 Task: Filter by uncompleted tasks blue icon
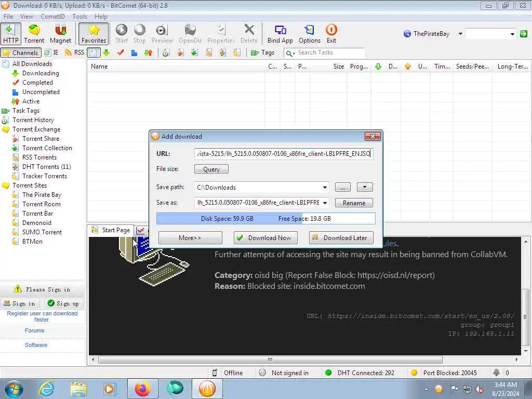click(x=135, y=52)
